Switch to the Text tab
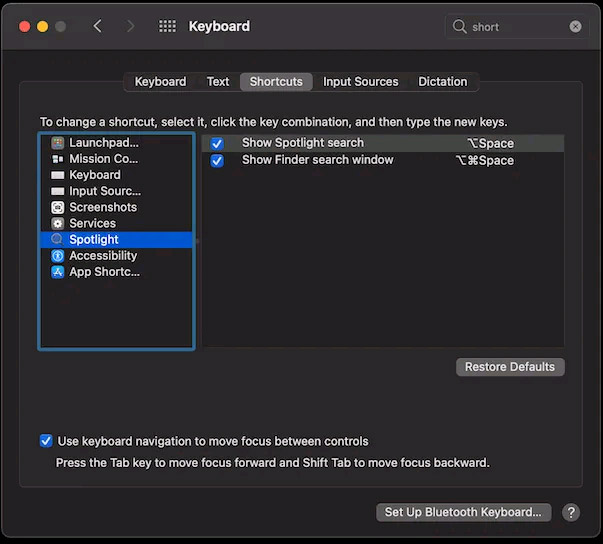The height and width of the screenshot is (544, 603). (x=218, y=82)
